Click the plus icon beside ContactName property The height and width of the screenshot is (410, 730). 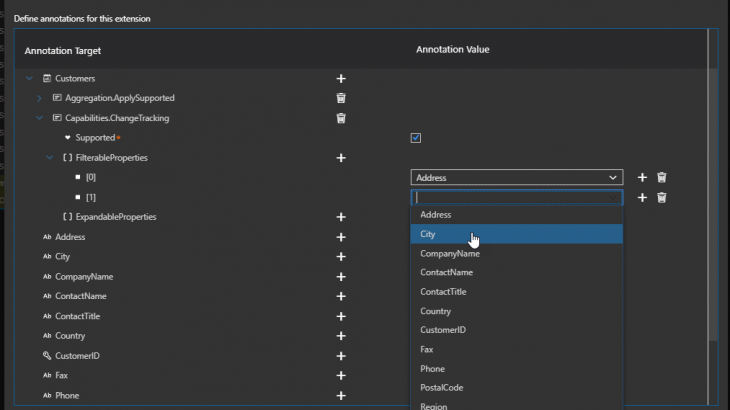[341, 297]
